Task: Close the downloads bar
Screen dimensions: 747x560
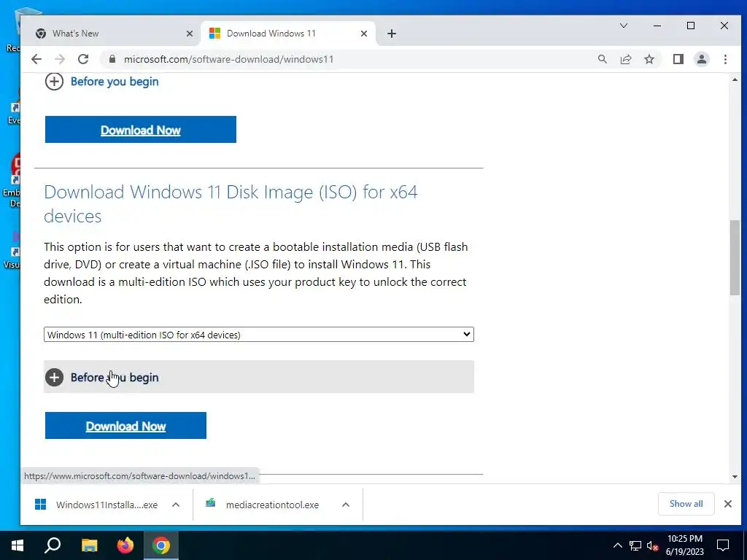Action: pos(727,504)
